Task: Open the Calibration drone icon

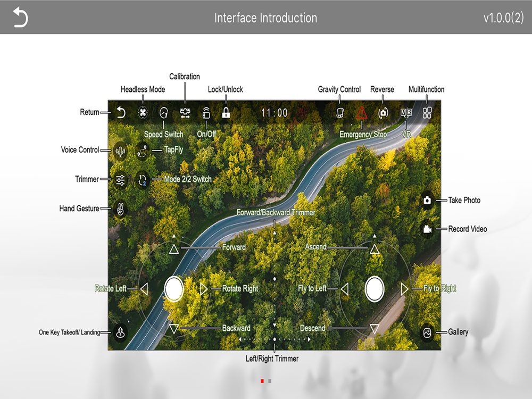Action: [x=185, y=113]
